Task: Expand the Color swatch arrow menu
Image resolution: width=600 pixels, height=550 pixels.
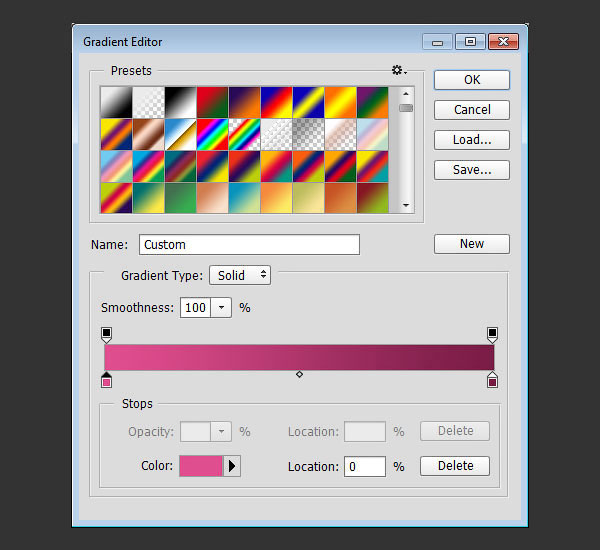Action: click(232, 466)
